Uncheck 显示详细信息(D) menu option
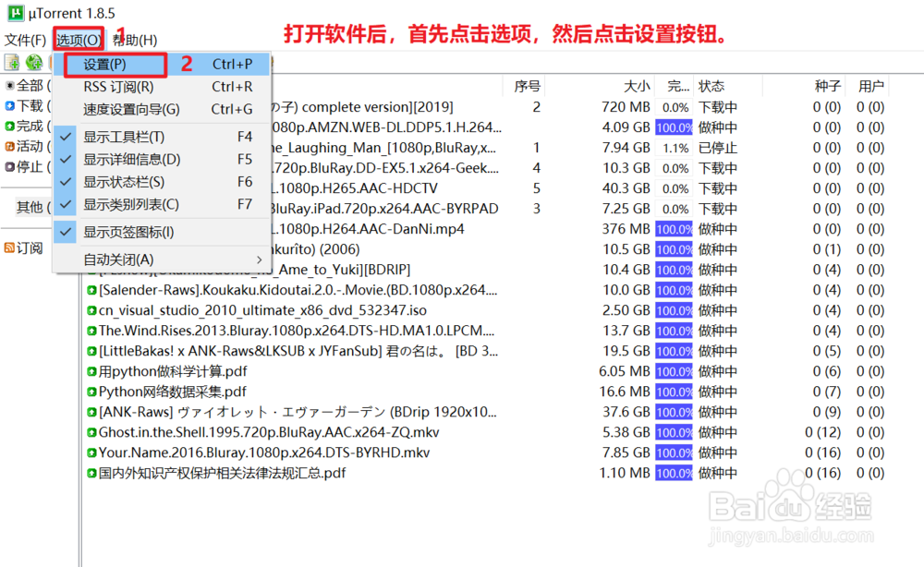This screenshot has height=567, width=924. point(162,160)
